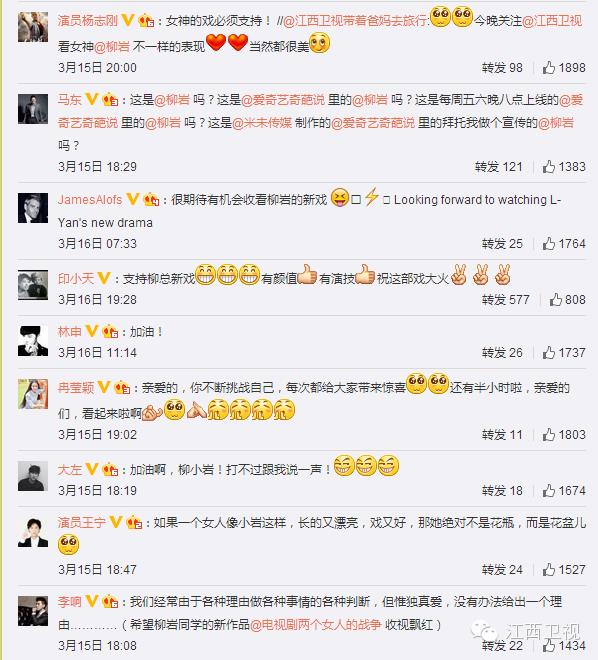
Task: Click the like icon next to 808
Action: coord(555,299)
